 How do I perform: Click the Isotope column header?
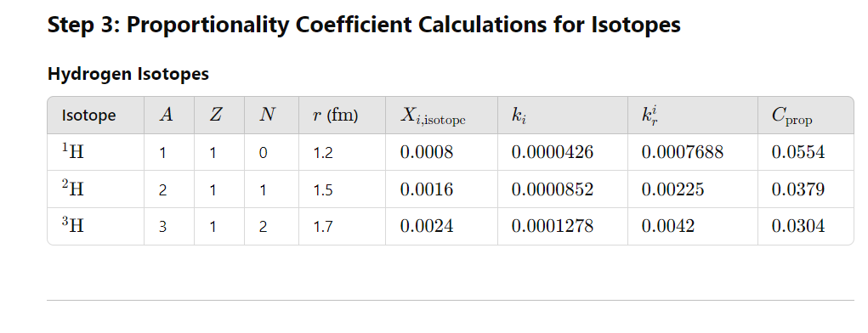tap(88, 116)
